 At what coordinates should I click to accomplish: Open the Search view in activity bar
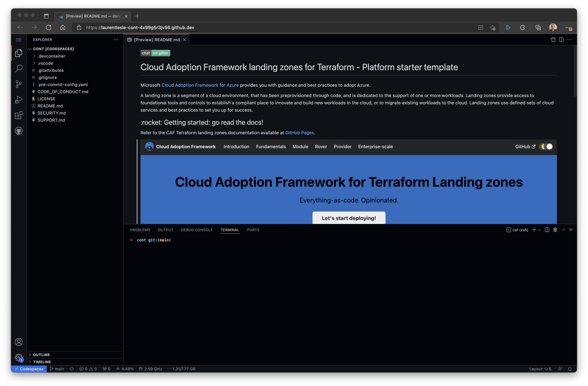tap(19, 68)
